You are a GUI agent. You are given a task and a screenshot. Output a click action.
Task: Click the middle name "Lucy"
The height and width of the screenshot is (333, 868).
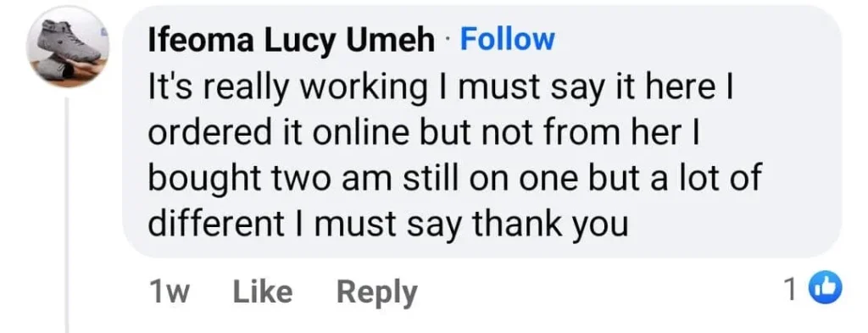pyautogui.click(x=299, y=42)
